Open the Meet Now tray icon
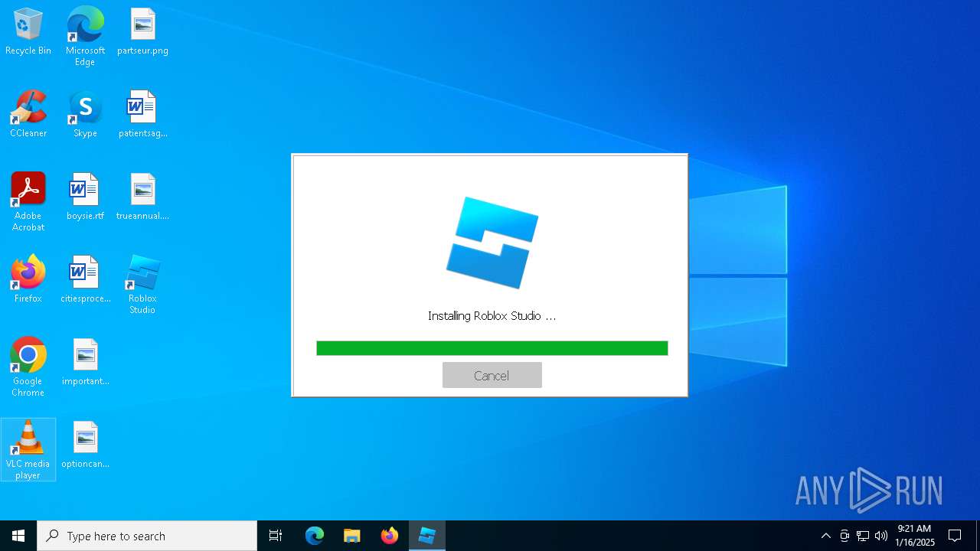The width and height of the screenshot is (980, 551). [x=844, y=536]
